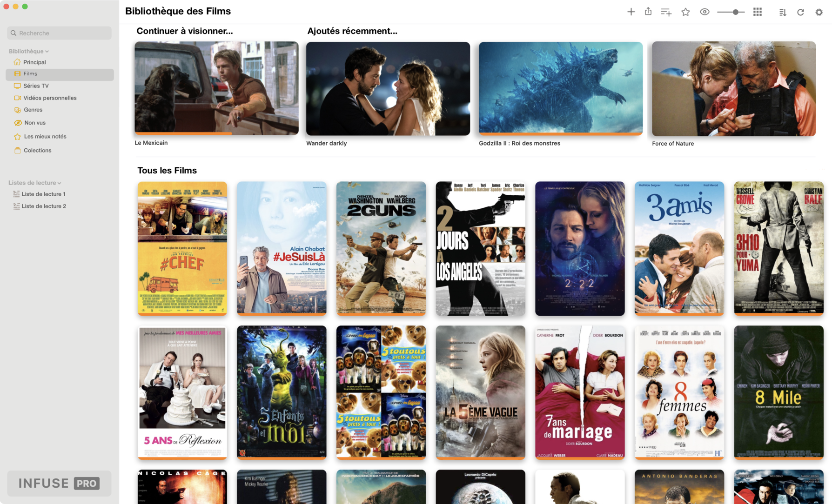Image resolution: width=832 pixels, height=504 pixels.
Task: Click the Godzilla II : Roi des monstres title
Action: point(520,144)
